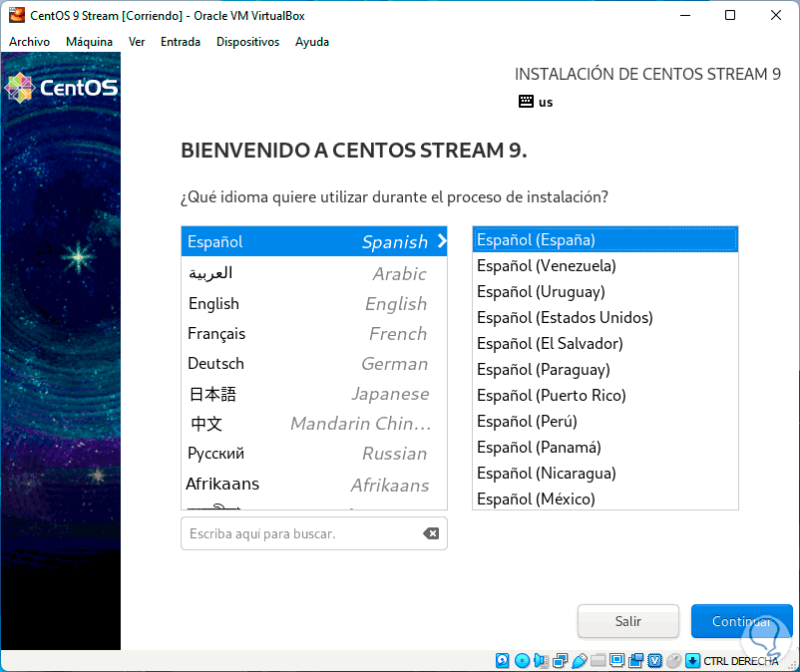Click the Salir button

628,621
